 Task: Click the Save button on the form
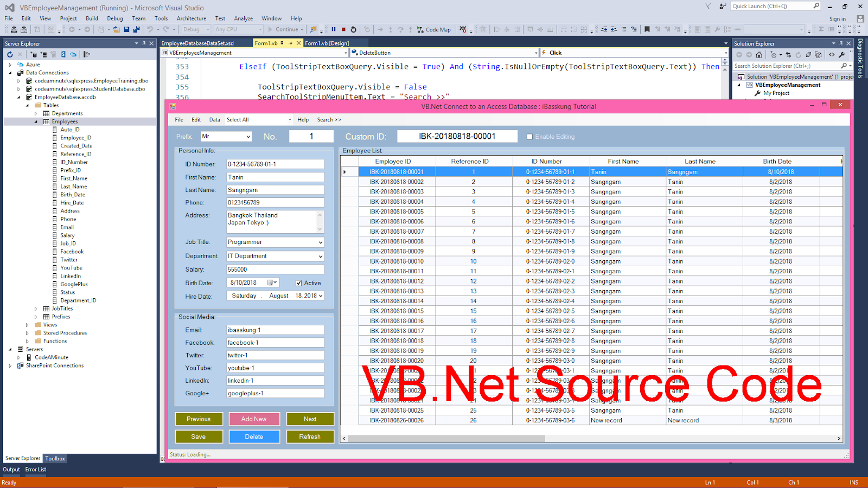point(199,436)
